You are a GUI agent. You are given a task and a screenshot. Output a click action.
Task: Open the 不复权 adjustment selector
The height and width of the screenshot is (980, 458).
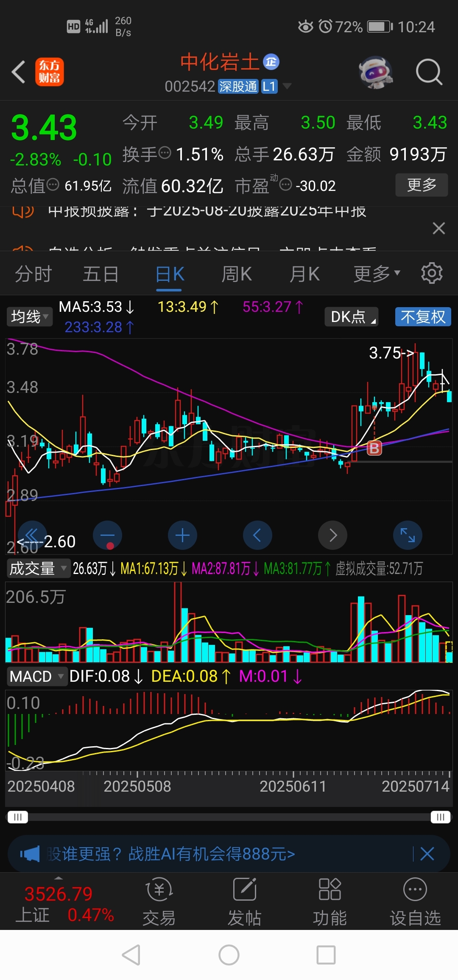click(x=423, y=316)
